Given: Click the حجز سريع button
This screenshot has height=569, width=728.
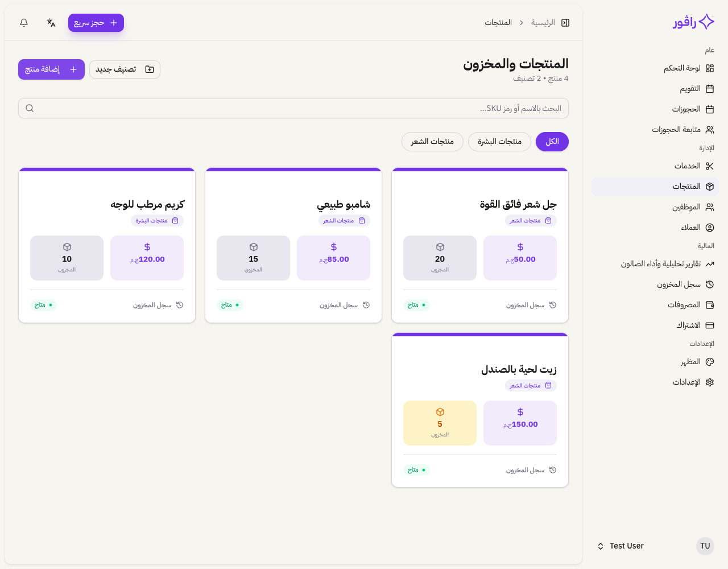Looking at the screenshot, I should [96, 23].
